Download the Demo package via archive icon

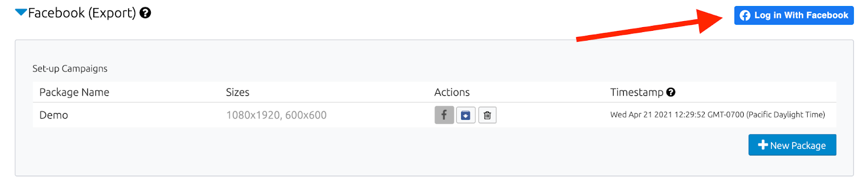point(465,115)
